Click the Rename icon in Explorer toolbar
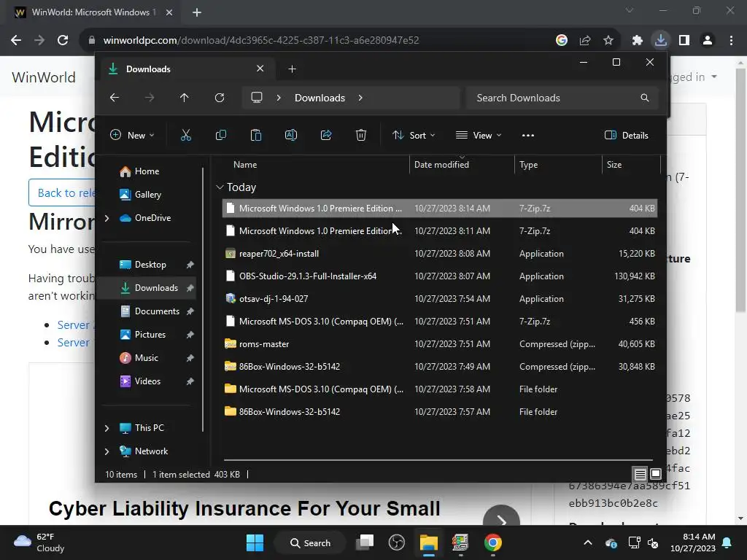Viewport: 747px width, 560px height. tap(290, 135)
